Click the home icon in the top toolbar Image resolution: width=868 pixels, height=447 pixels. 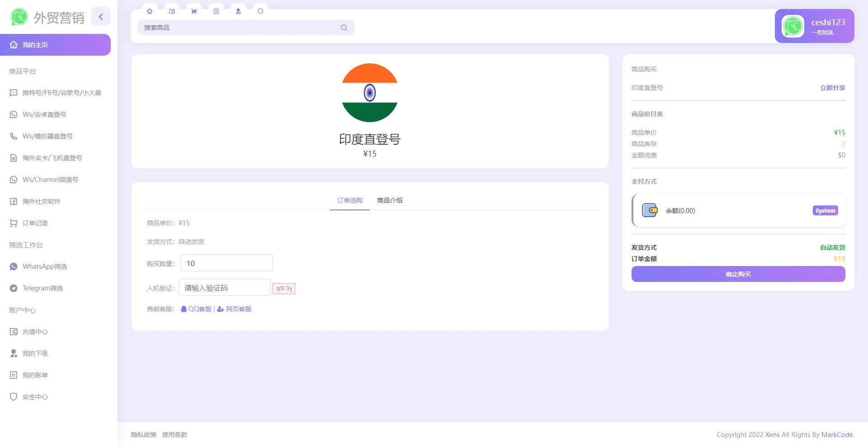tap(150, 11)
